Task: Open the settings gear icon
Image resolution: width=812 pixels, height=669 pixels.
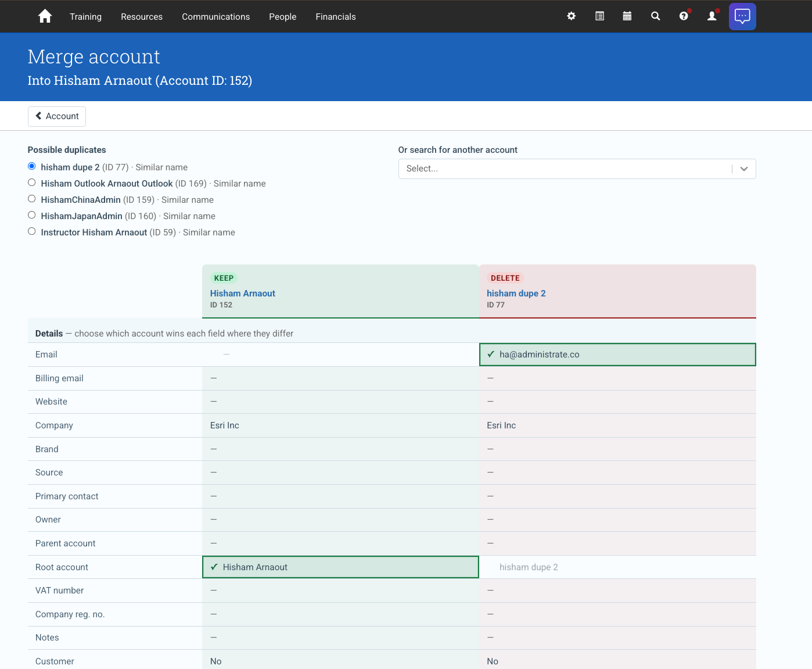Action: click(x=572, y=16)
